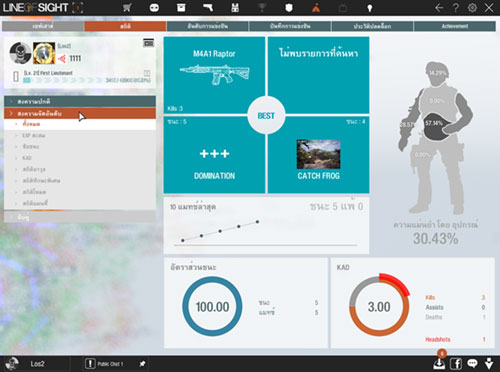
Task: Click the shield clan icon
Action: coord(289,7)
